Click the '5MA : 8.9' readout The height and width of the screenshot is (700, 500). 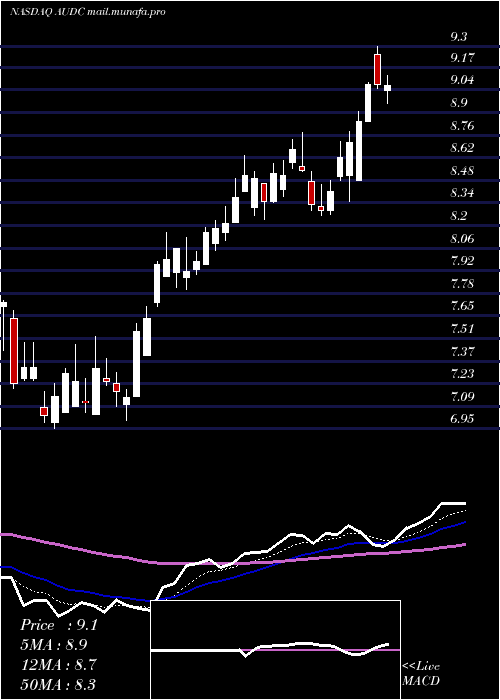54,645
